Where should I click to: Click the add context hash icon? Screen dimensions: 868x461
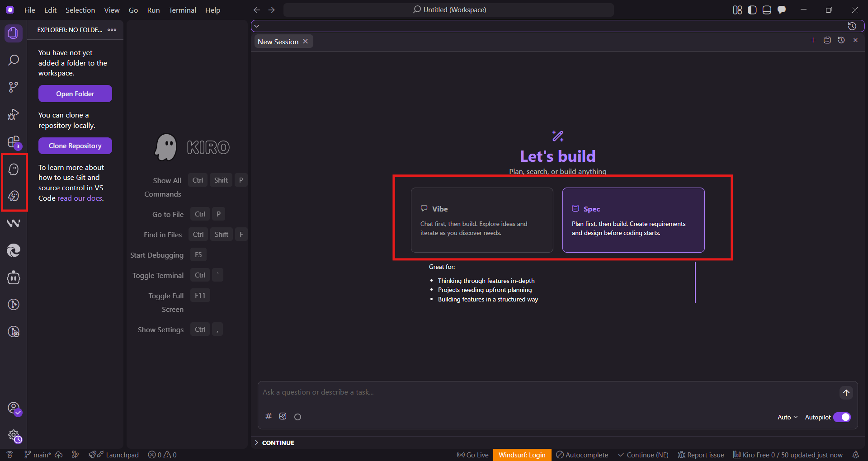269,416
